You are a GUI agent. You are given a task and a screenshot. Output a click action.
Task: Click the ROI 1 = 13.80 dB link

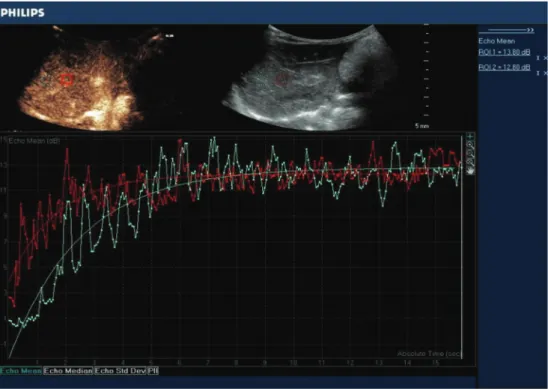click(x=504, y=52)
